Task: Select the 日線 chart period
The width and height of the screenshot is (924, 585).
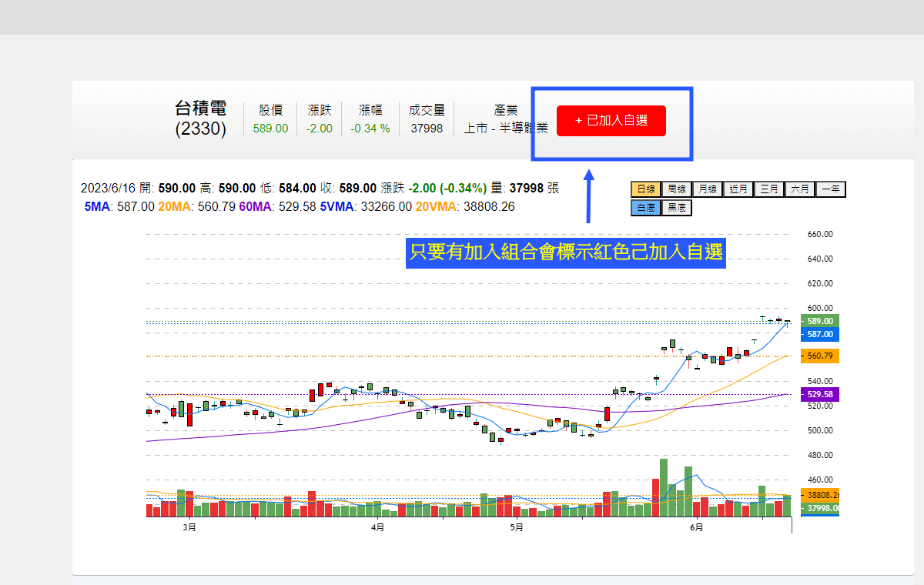Action: pyautogui.click(x=645, y=189)
